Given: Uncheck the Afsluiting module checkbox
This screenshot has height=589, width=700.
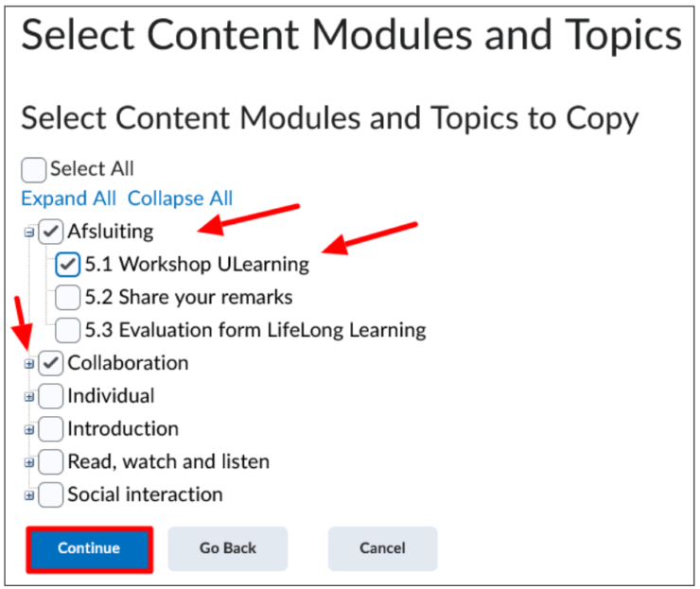Looking at the screenshot, I should click(x=50, y=231).
